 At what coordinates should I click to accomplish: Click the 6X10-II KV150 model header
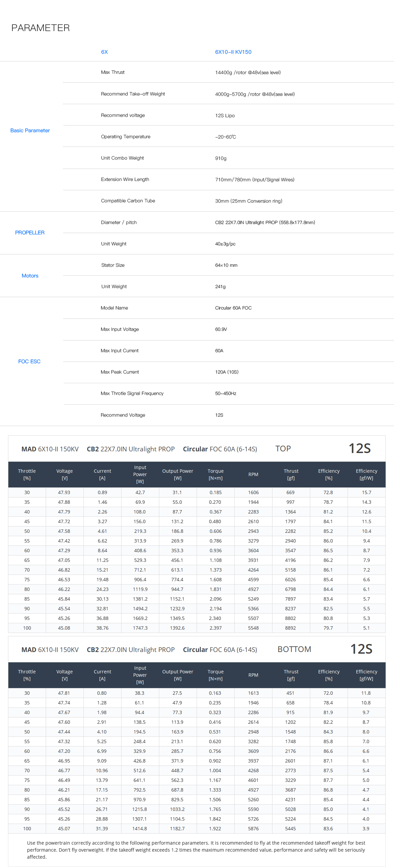coord(233,52)
